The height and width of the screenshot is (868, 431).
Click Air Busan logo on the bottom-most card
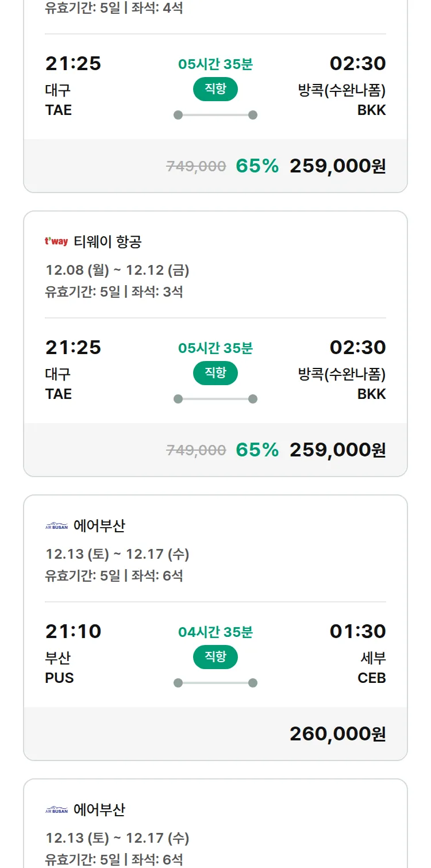click(56, 809)
